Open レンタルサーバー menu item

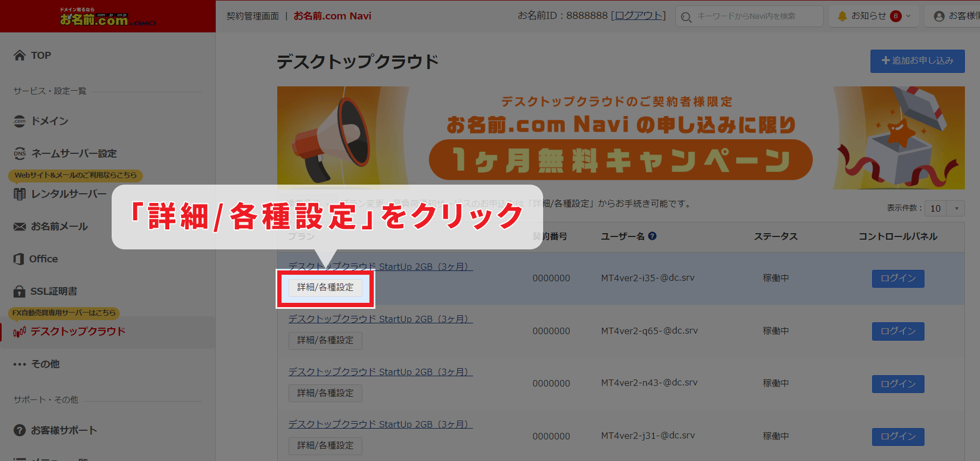[x=68, y=194]
